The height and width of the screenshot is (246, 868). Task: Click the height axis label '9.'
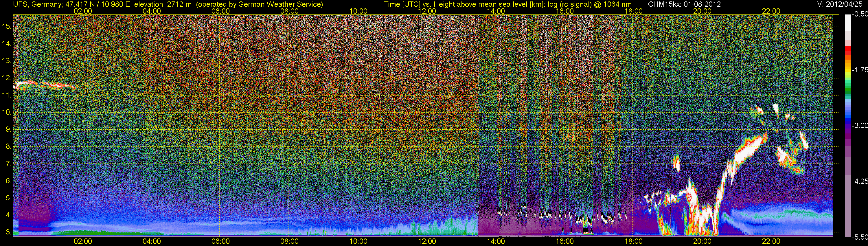tap(8, 129)
